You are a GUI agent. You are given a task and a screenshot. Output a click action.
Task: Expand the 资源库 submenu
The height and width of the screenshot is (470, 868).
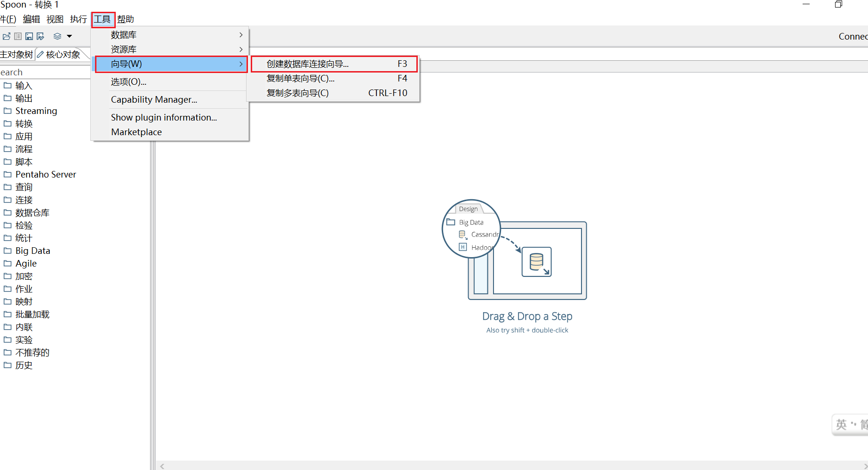point(170,49)
